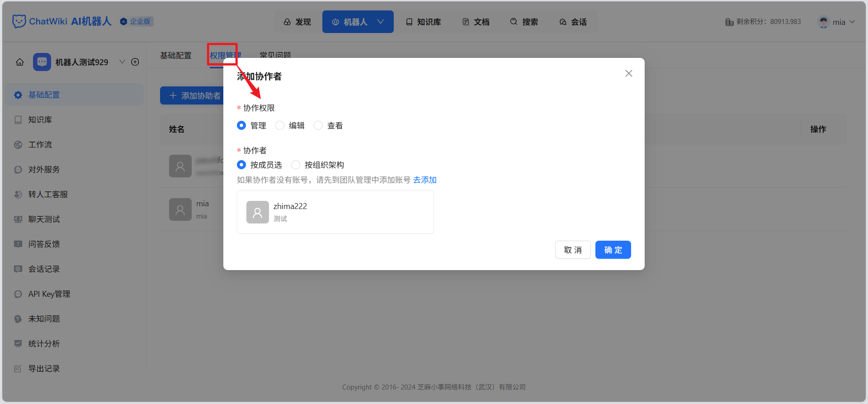Viewport: 868px width, 404px height.
Task: Open the 文档 top navigation item
Action: tap(476, 22)
